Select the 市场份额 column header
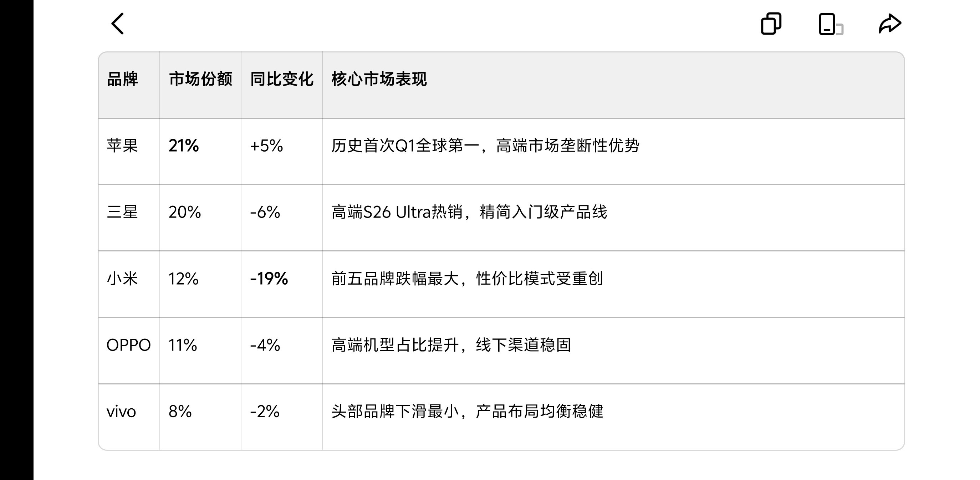 (x=200, y=79)
